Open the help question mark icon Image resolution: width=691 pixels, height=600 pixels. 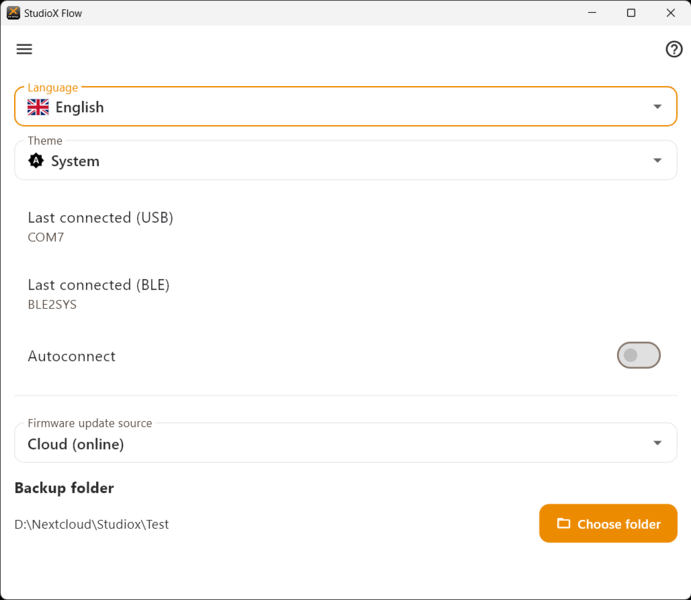[674, 49]
